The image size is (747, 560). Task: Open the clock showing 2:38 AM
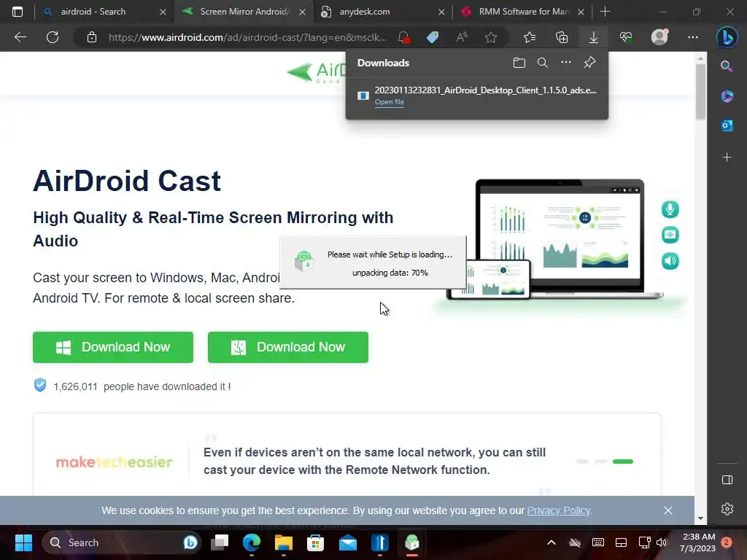699,542
